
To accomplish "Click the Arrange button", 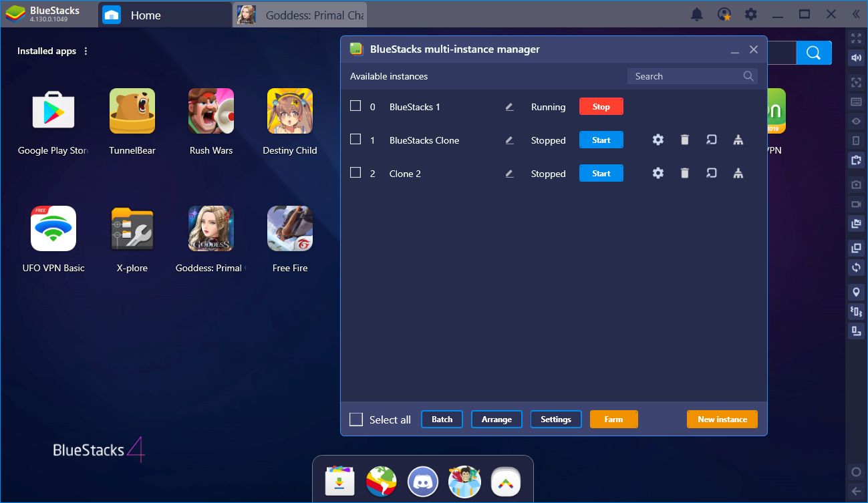I will point(496,419).
